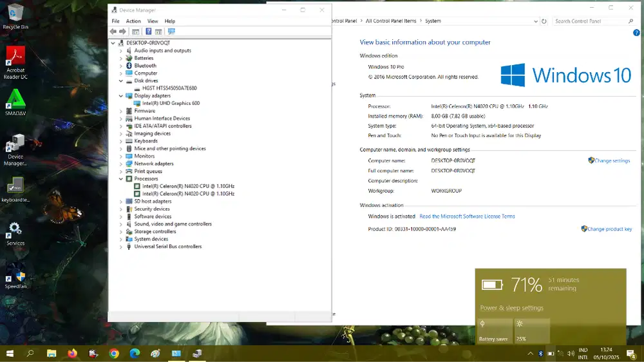
Task: Toggle the Battery saver tile
Action: [x=494, y=330]
